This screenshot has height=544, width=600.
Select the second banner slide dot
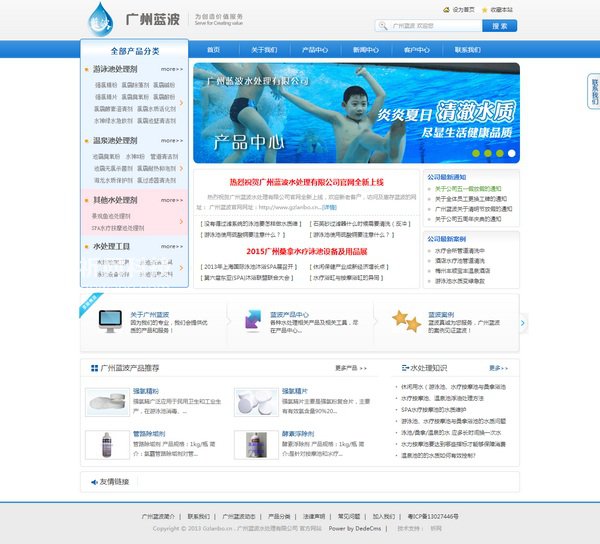point(488,153)
